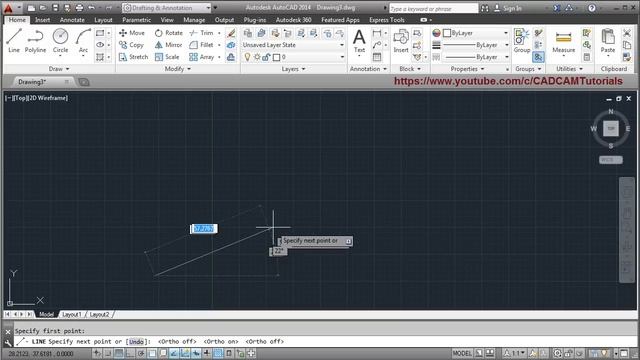Click the ViewCube Top face
This screenshot has width=640, height=360.
(x=611, y=128)
